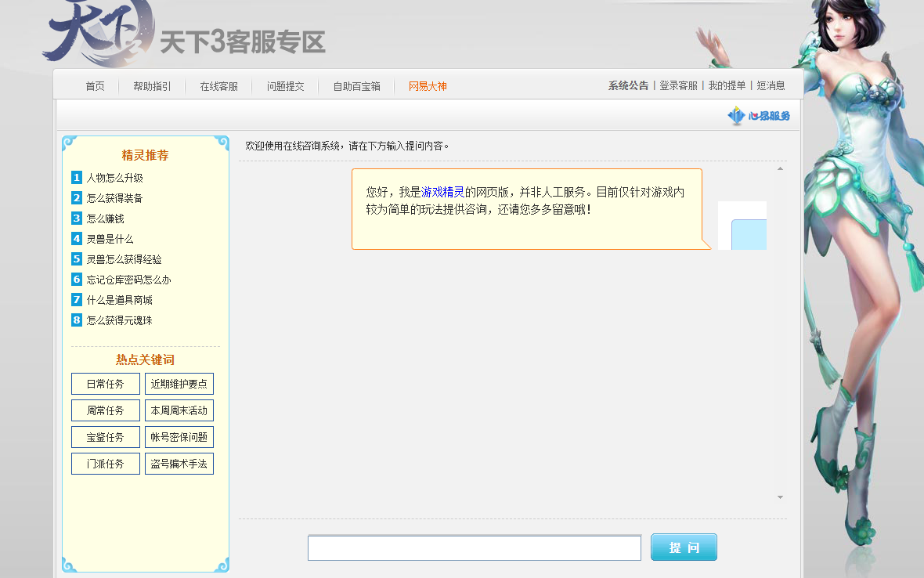Click the 天下3 logo
The image size is (924, 578).
[99, 32]
